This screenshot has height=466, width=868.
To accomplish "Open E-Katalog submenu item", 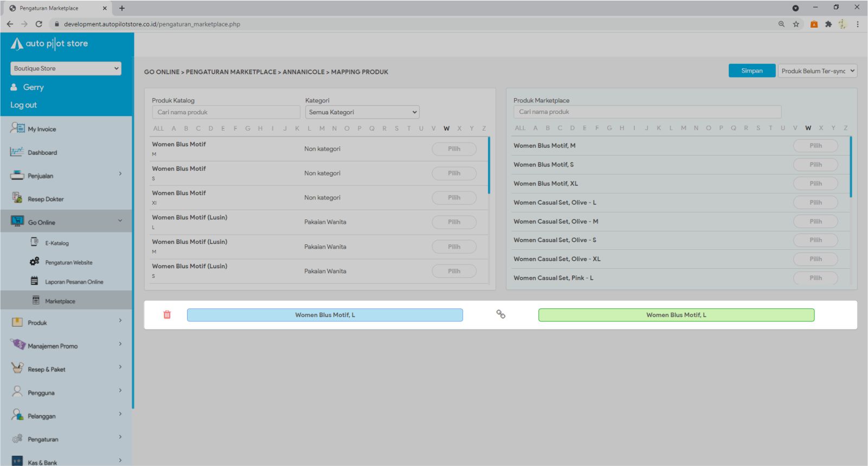I will 56,243.
